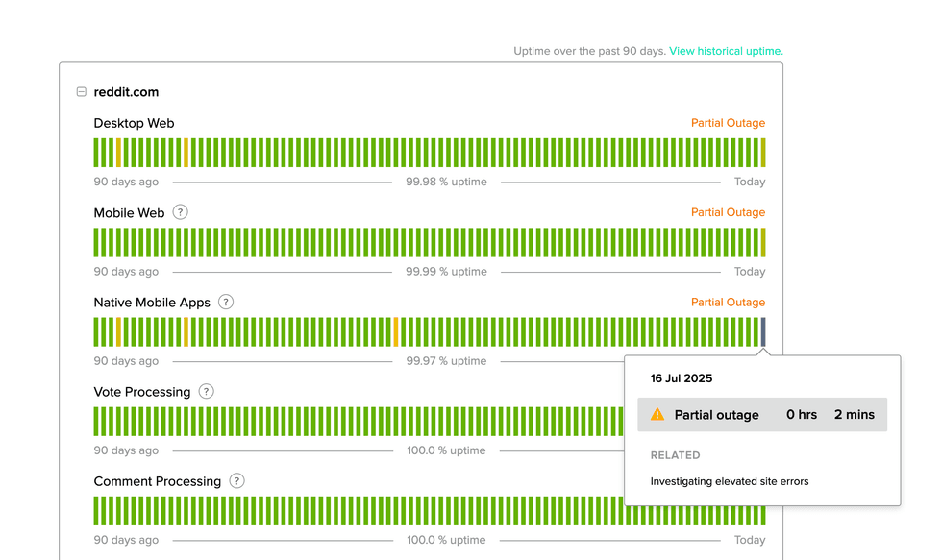
Task: Click the RELATED heading in the tooltip
Action: (x=675, y=455)
